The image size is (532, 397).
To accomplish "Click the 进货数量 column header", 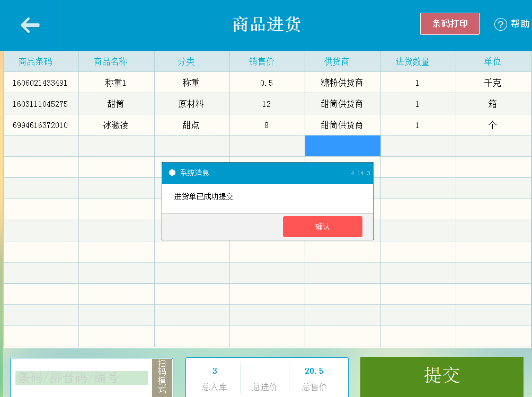I will (412, 61).
